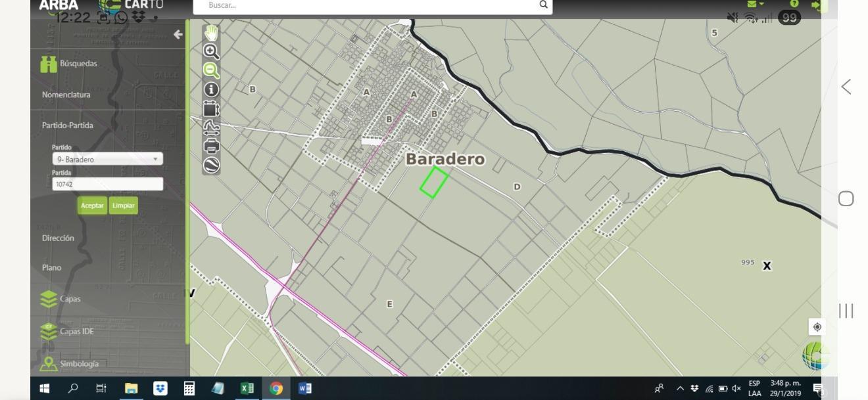Expand the Nomenclatura search option
This screenshot has width=868, height=400.
pos(66,95)
